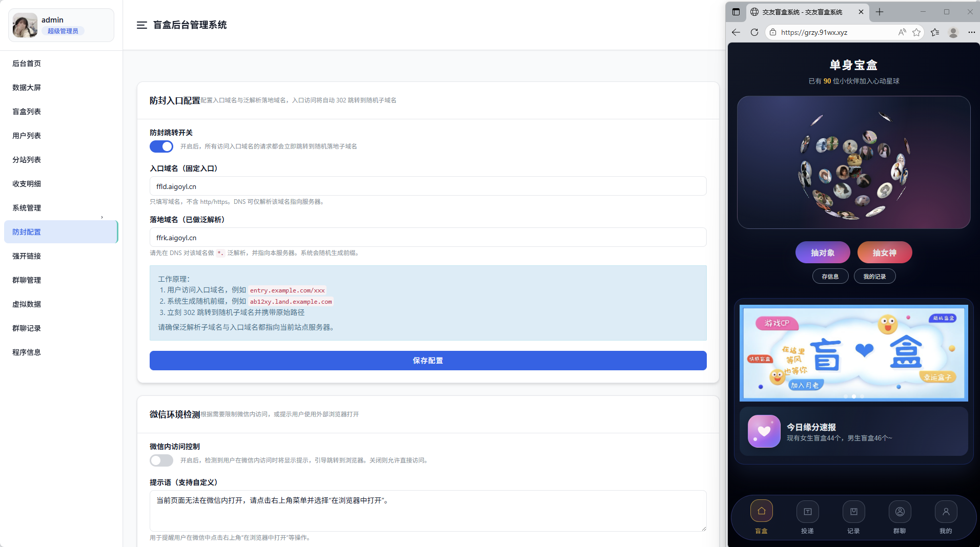Open 我的 profile icon in bottom navigation
Image resolution: width=980 pixels, height=547 pixels.
[x=946, y=511]
